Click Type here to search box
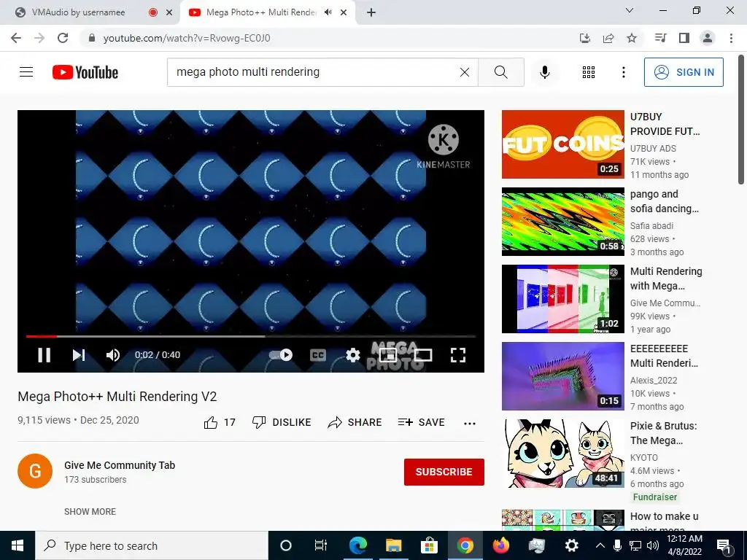The image size is (747, 560). (152, 545)
